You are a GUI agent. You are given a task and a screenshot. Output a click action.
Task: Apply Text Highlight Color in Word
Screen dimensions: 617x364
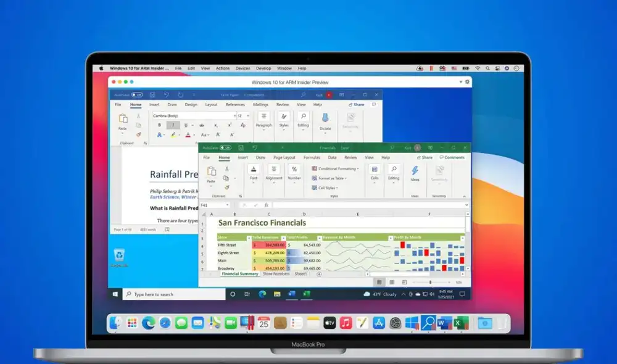click(173, 133)
